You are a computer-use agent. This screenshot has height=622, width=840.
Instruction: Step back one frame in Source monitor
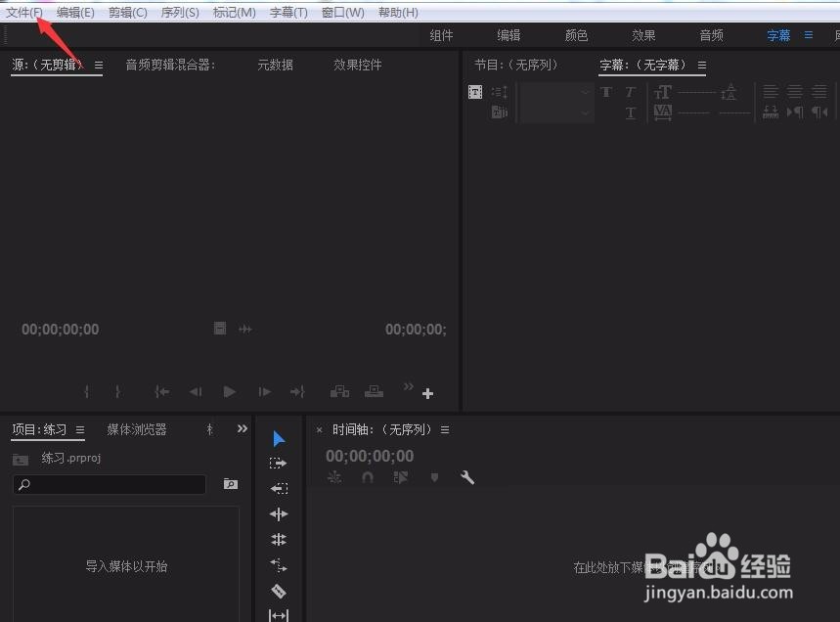click(196, 392)
